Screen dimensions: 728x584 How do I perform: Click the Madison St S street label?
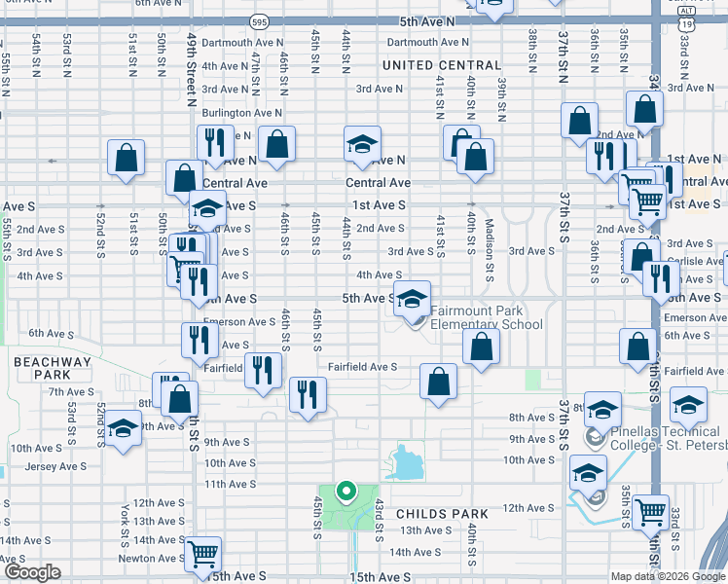pyautogui.click(x=489, y=250)
